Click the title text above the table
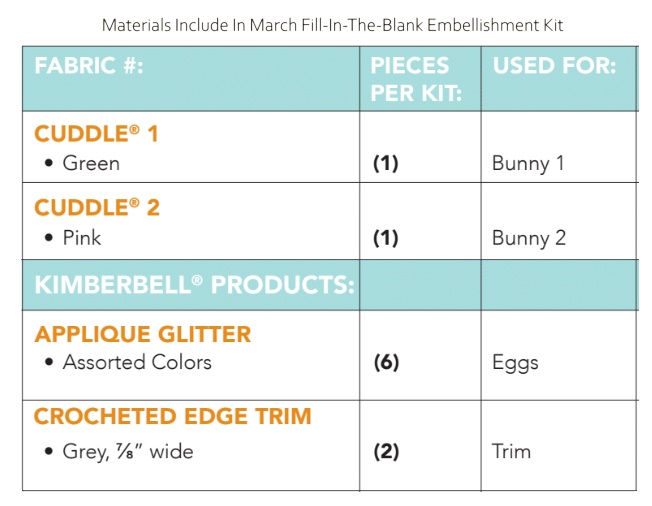Viewport: 652px width, 506px height. click(325, 24)
